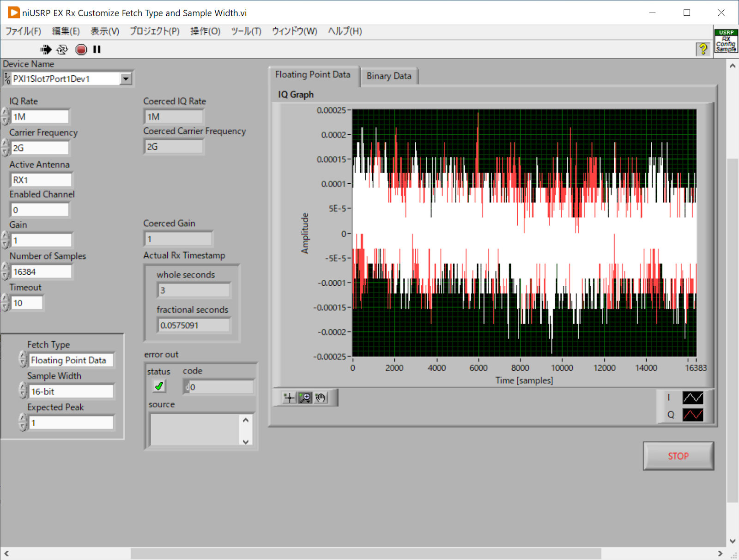Open the プロジェクト(P) menu
This screenshot has height=560, width=739.
(154, 31)
